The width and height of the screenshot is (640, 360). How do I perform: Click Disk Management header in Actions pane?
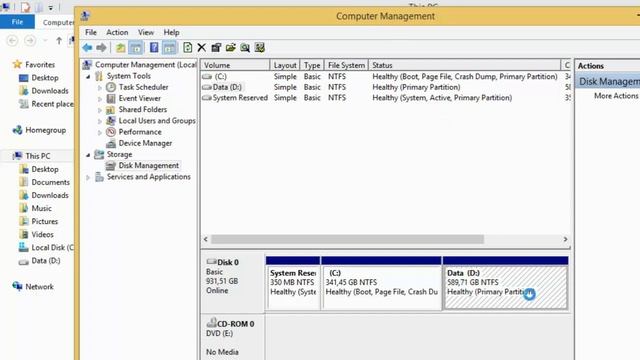[607, 81]
